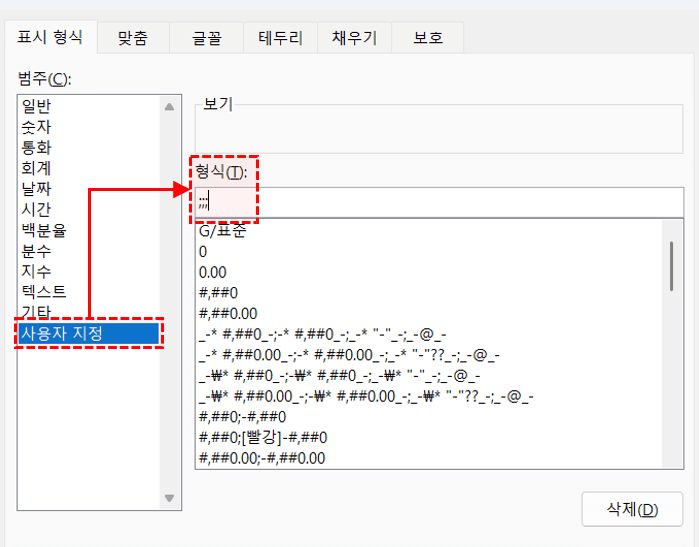The width and height of the screenshot is (699, 547).
Task: Click category list scroll down arrow
Action: (169, 498)
